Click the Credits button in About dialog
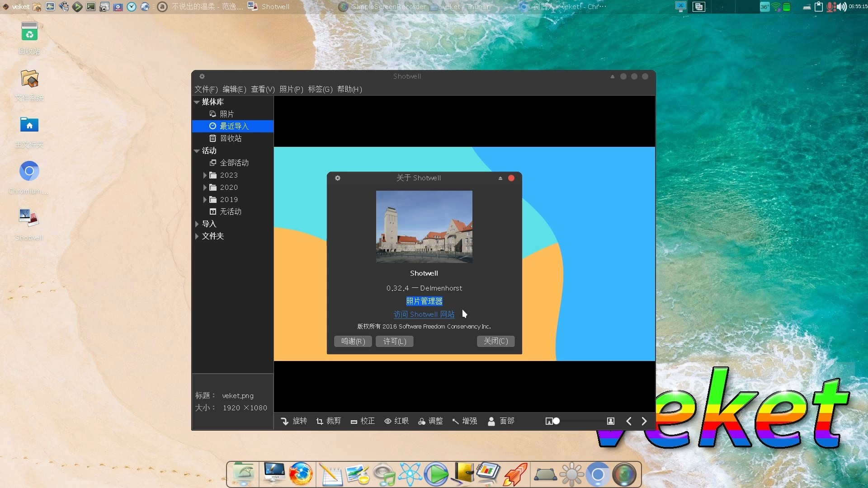The image size is (868, 488). (x=353, y=342)
